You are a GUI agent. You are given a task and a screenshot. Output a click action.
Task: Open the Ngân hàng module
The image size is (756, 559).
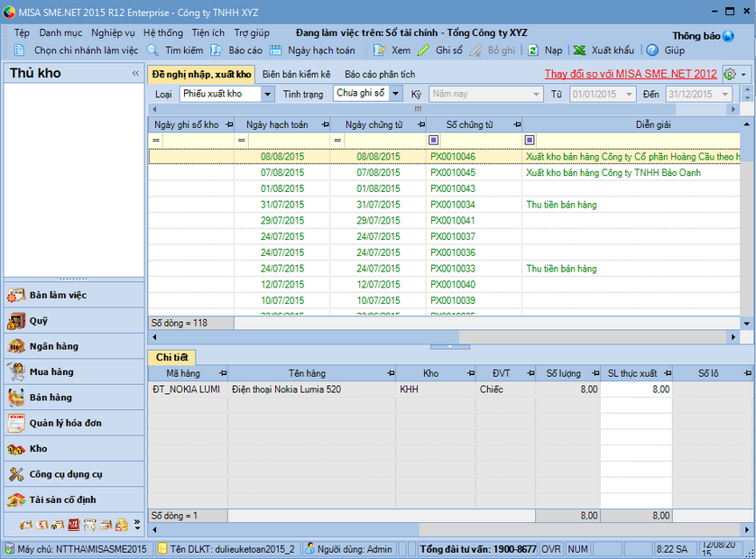[74, 346]
